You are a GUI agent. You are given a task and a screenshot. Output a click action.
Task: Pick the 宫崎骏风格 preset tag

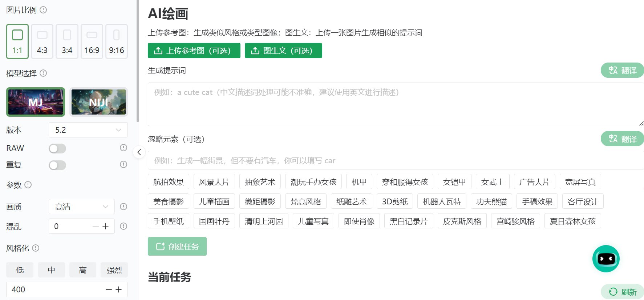click(x=515, y=221)
